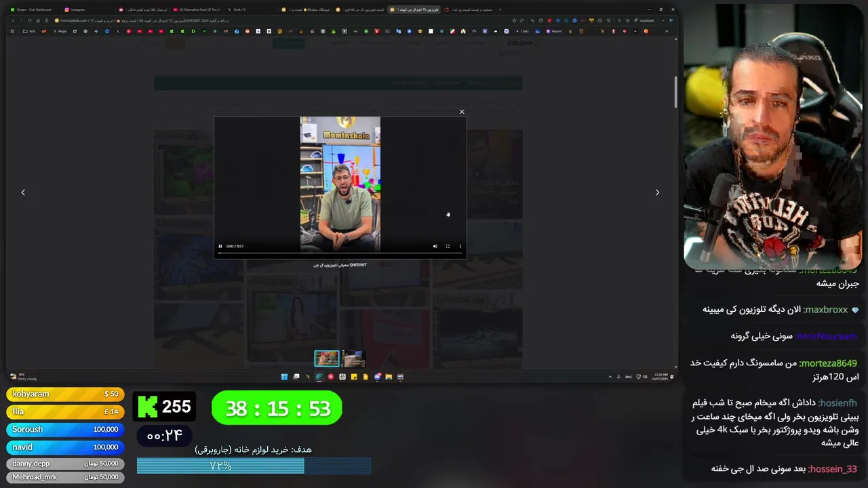Screen dimensions: 868x488
Task: Seek on the video progress bar
Action: pos(340,253)
